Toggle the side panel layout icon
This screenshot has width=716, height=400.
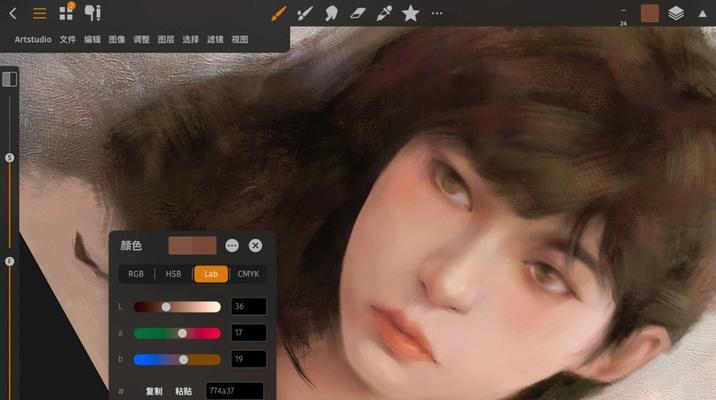[10, 79]
